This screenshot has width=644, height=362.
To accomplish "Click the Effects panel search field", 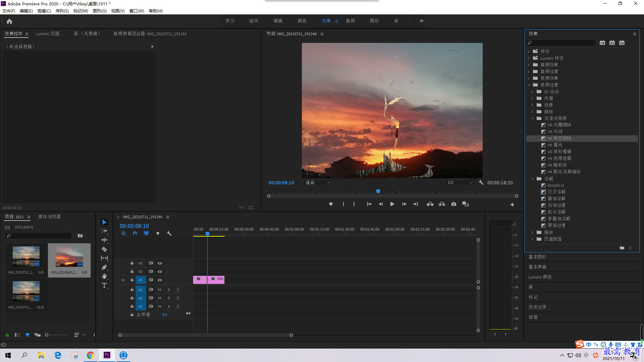I will click(x=561, y=43).
